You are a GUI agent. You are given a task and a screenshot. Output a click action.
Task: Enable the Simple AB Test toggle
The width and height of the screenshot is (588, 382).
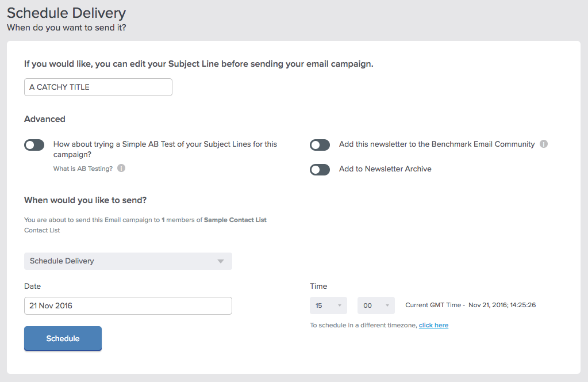34,144
